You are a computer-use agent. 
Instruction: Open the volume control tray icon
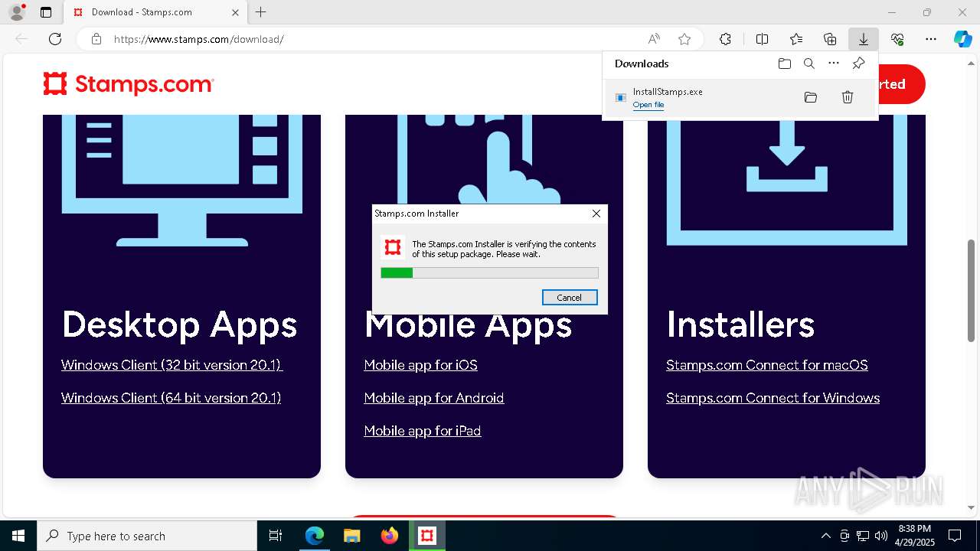(881, 536)
